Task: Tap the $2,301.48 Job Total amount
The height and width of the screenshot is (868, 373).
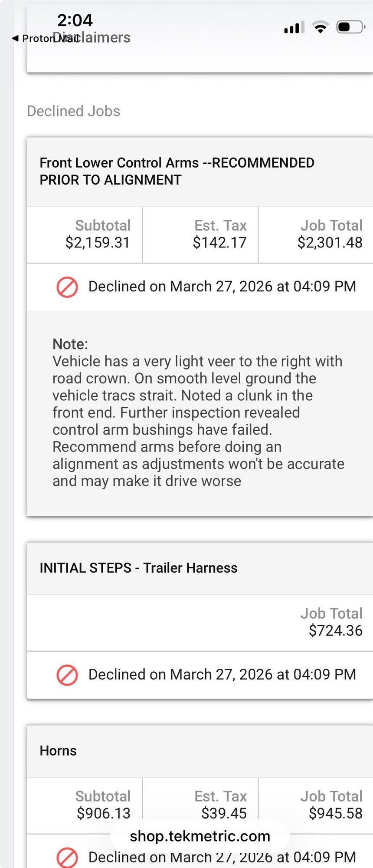Action: click(330, 242)
